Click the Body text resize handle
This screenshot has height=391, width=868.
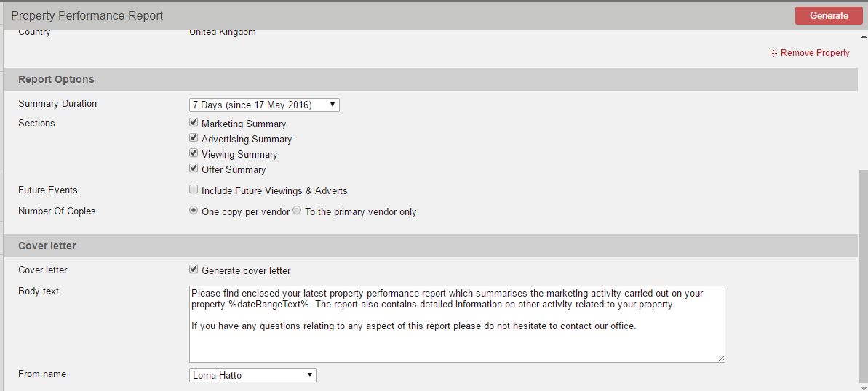(721, 359)
